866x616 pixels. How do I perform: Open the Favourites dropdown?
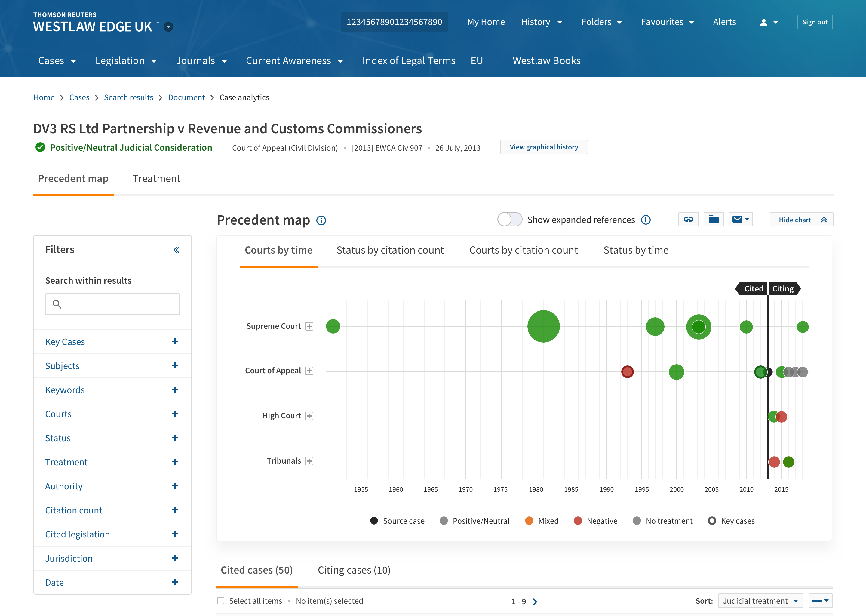668,22
